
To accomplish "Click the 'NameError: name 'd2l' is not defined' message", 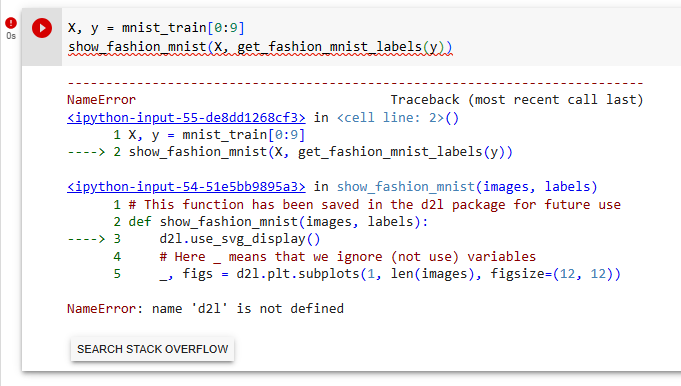I will (x=205, y=309).
